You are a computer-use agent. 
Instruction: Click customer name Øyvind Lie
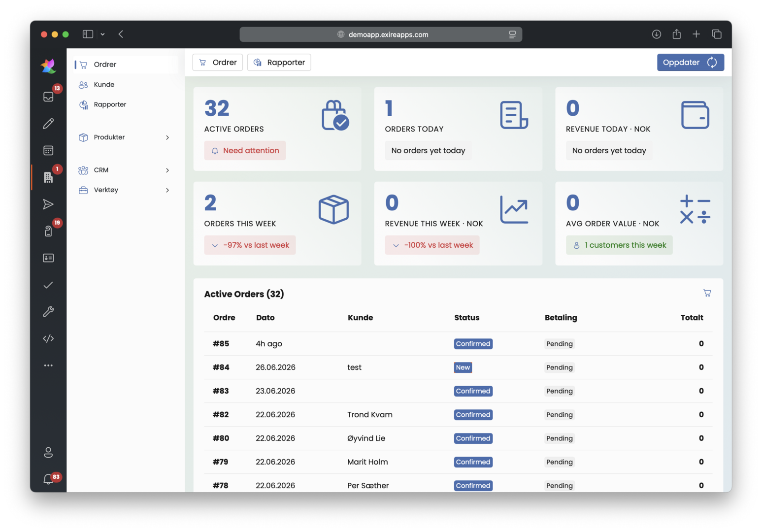366,438
